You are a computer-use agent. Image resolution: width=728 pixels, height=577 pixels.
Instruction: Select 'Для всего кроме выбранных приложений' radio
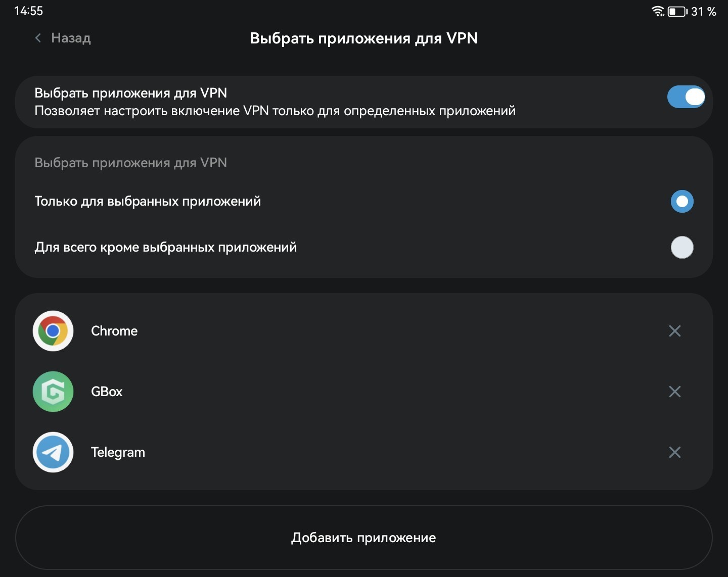tap(682, 248)
